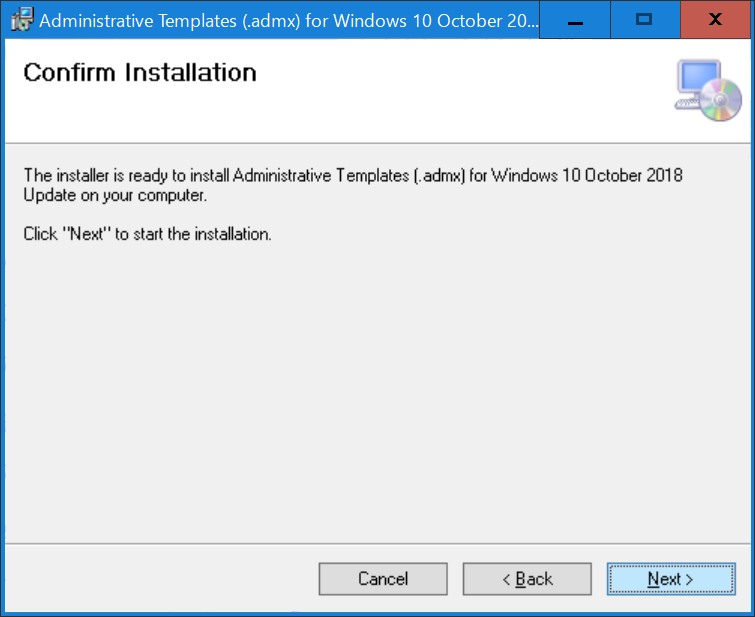Screen dimensions: 755x617
Task: Go to previous step with Back
Action: [527, 579]
